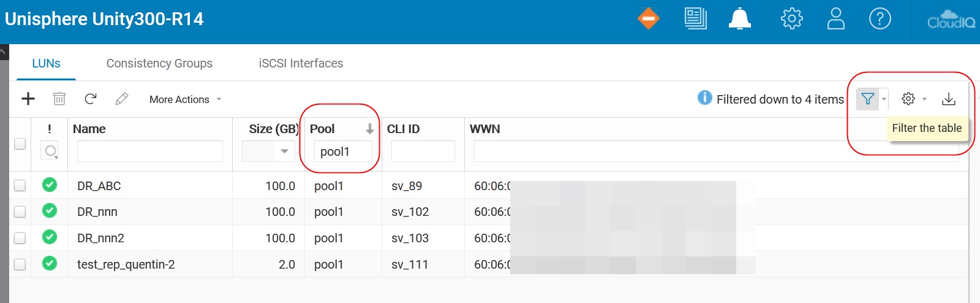Sort by the status ! column header
This screenshot has height=303, width=980.
point(50,129)
